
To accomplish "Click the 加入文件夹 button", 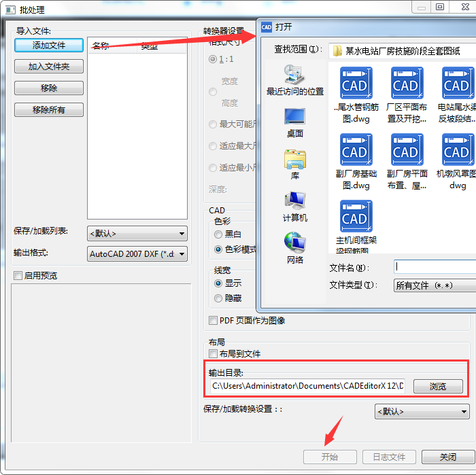I will (49, 67).
